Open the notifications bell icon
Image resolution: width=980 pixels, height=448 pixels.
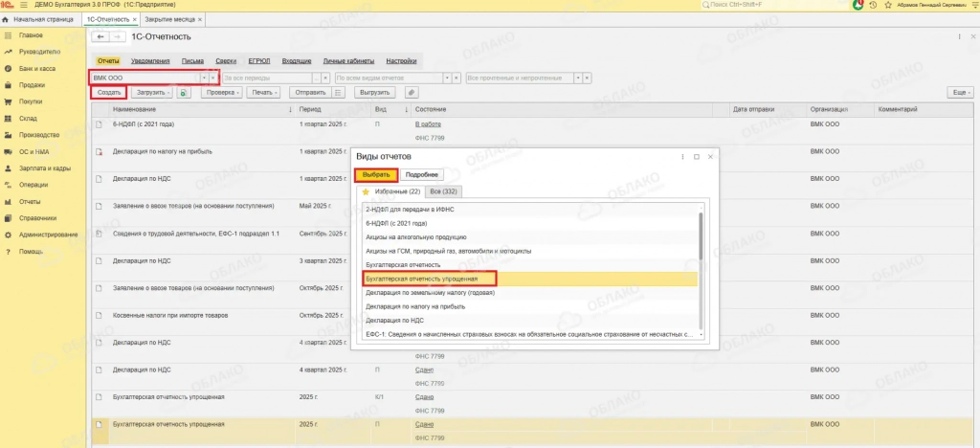point(858,5)
